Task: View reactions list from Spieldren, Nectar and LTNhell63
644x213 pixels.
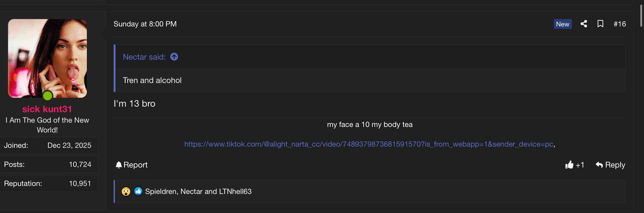Action: click(198, 191)
